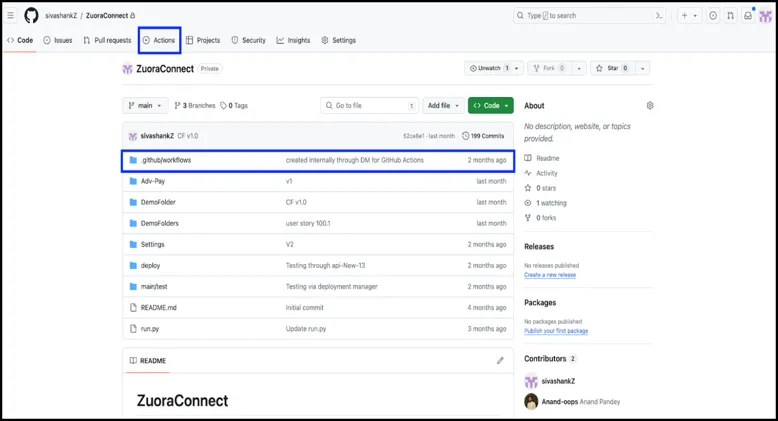Open the notifications inbox icon
This screenshot has width=778, height=421.
[x=748, y=15]
